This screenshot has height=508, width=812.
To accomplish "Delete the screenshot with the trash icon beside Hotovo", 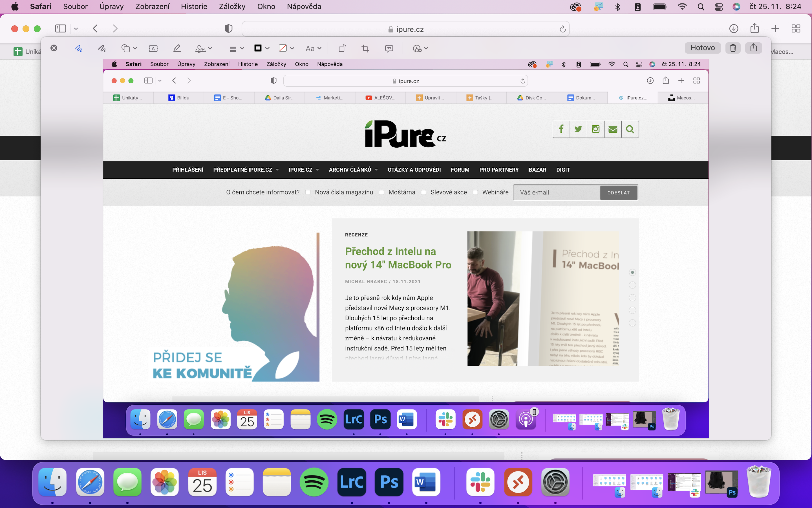I will click(733, 48).
